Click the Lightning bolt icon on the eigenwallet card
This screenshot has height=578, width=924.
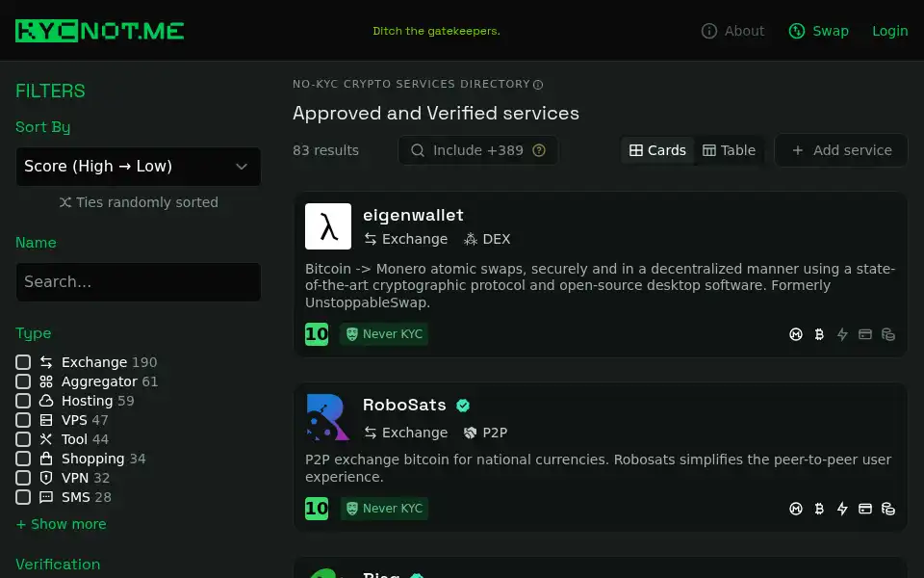(x=842, y=334)
